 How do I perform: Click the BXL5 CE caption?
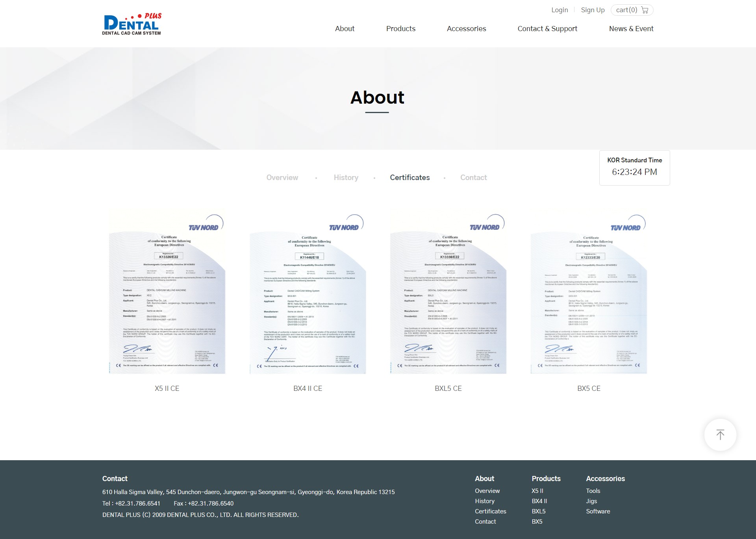point(448,388)
